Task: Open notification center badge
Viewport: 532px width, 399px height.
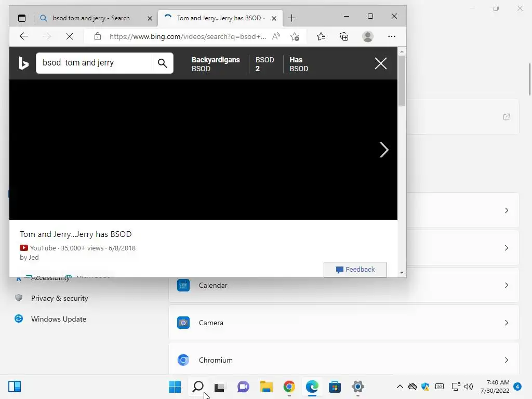Action: 517,387
